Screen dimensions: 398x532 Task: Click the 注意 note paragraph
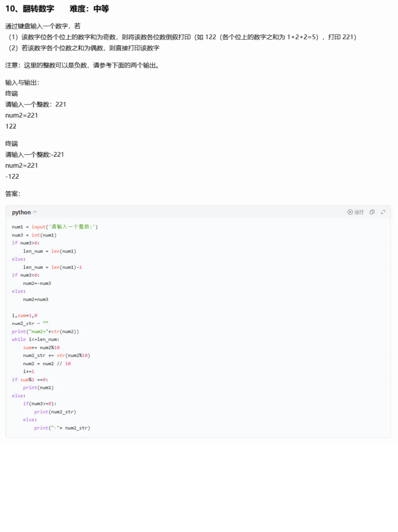[82, 65]
